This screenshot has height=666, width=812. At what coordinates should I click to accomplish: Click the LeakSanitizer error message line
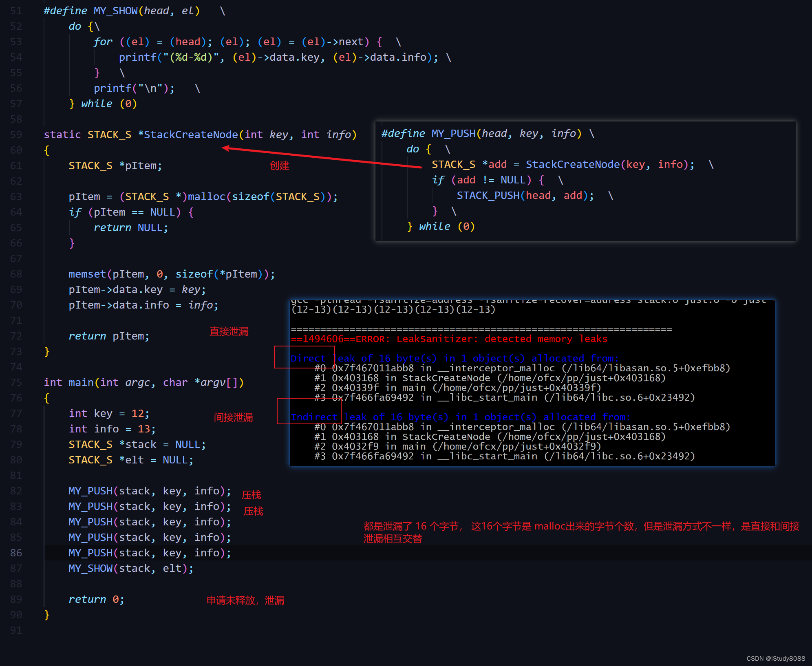coord(449,339)
